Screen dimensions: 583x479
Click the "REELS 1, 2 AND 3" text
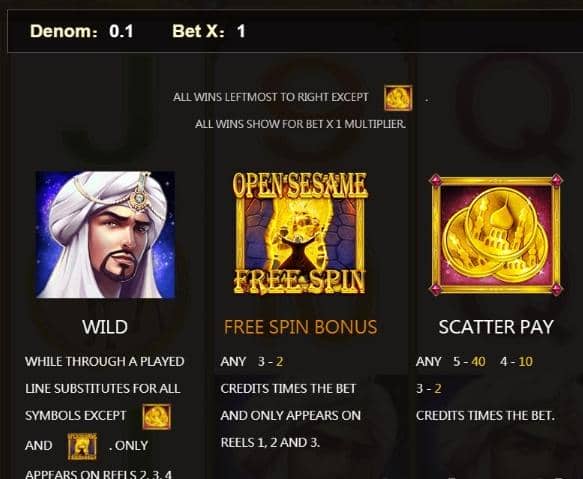click(x=270, y=443)
